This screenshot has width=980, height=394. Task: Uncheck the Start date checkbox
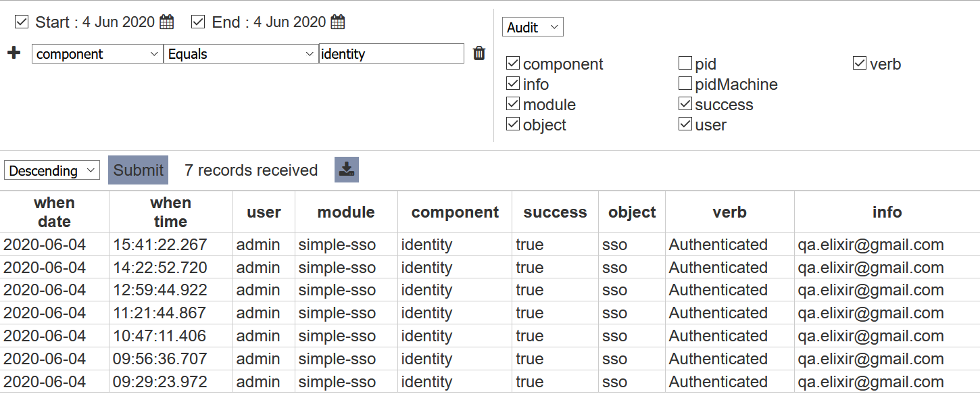[x=22, y=22]
